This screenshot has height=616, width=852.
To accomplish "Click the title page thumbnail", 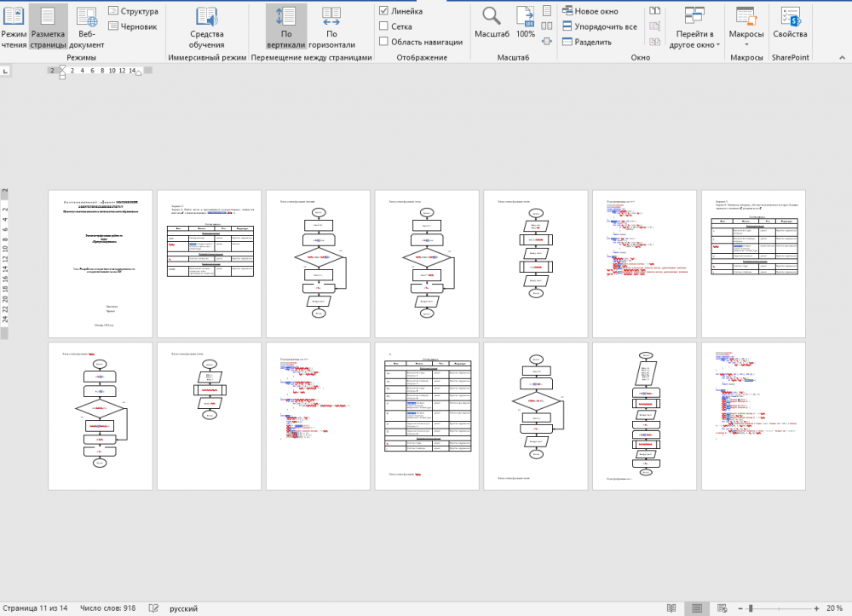I will tap(101, 263).
